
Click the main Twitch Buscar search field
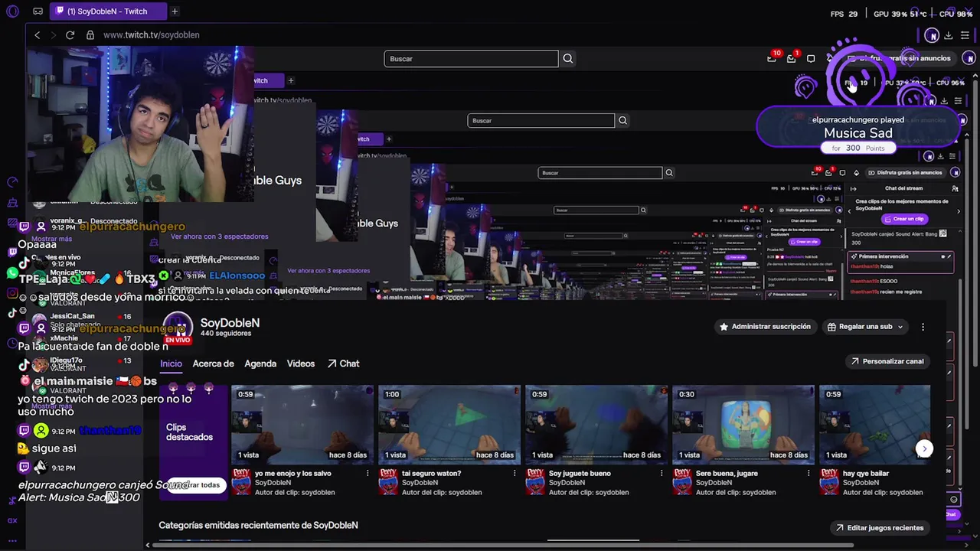tap(471, 59)
